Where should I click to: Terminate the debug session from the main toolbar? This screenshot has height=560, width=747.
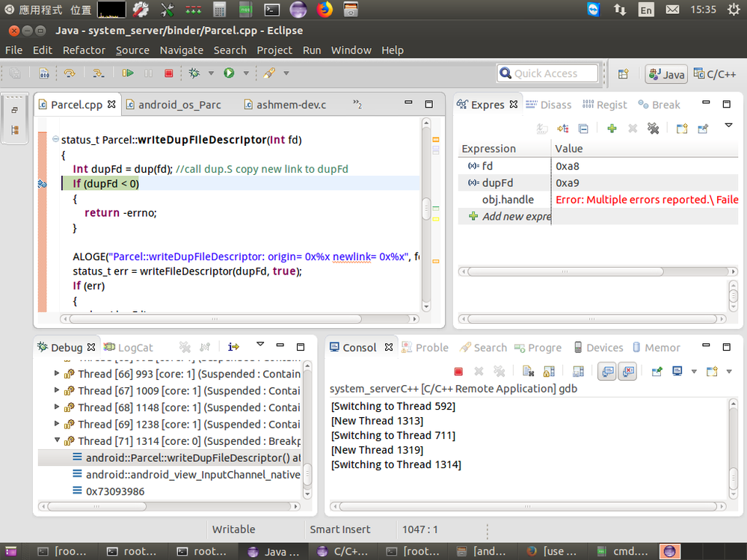(x=169, y=73)
